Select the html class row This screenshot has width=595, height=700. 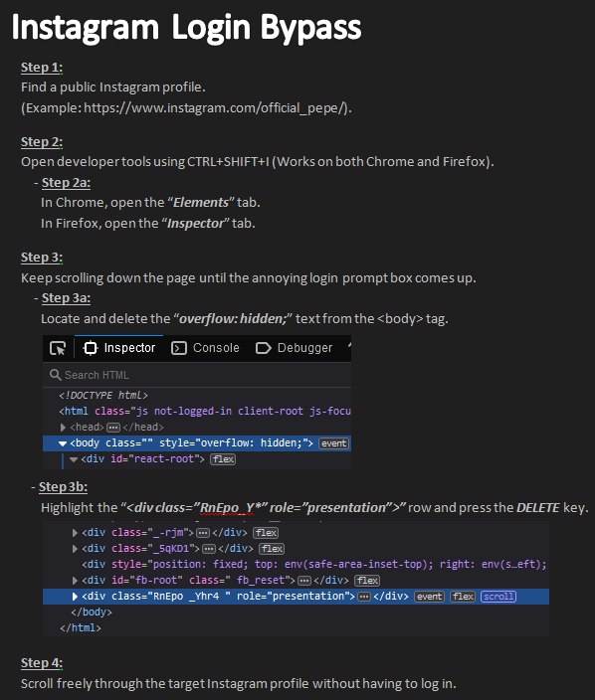[205, 412]
